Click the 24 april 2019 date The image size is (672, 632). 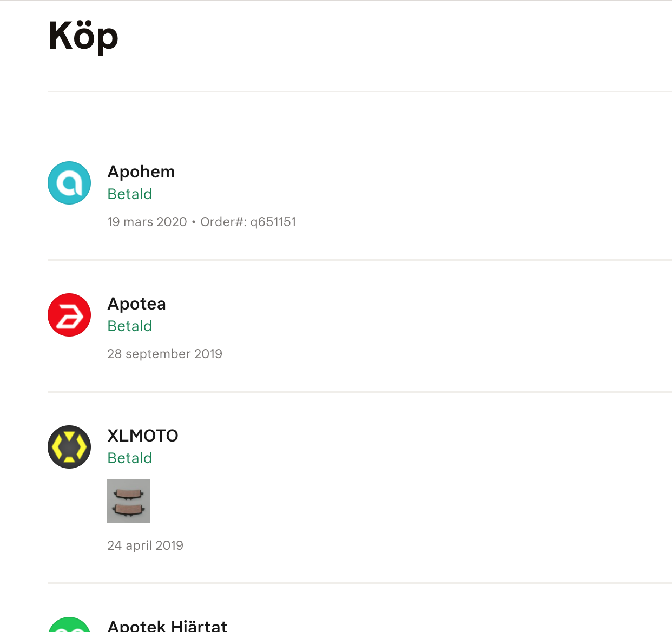(146, 545)
